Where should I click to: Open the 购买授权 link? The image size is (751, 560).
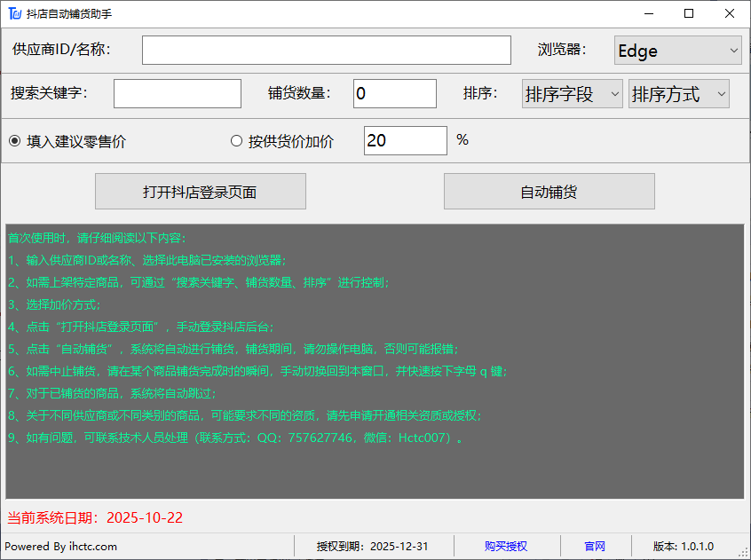[x=506, y=547]
